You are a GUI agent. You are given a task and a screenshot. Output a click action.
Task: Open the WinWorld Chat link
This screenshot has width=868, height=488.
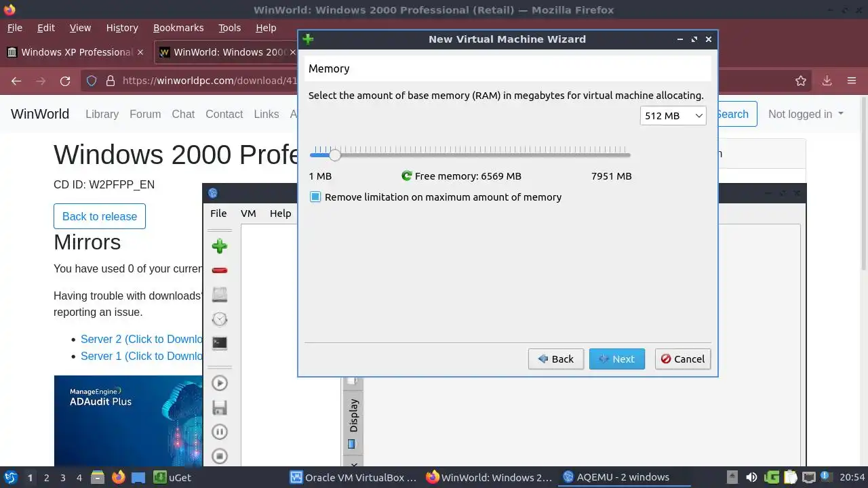click(x=183, y=114)
